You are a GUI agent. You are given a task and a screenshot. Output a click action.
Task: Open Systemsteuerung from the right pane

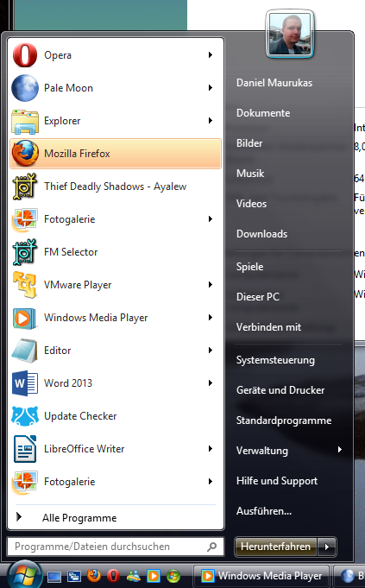275,360
